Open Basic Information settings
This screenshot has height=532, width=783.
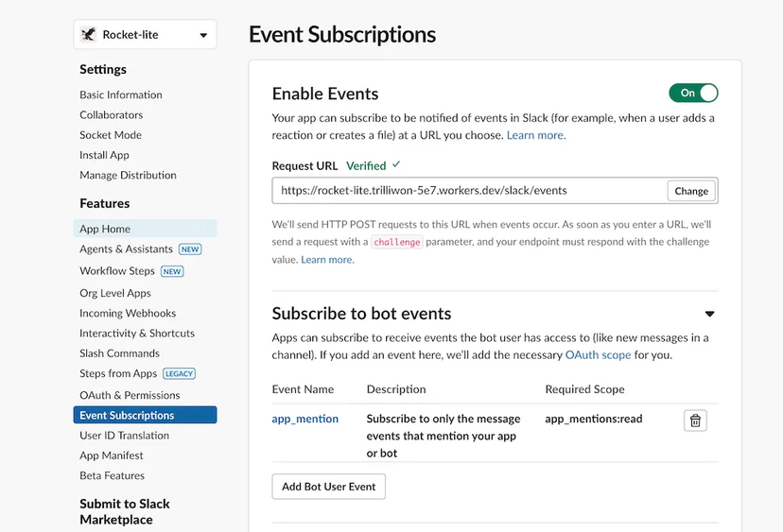point(121,94)
